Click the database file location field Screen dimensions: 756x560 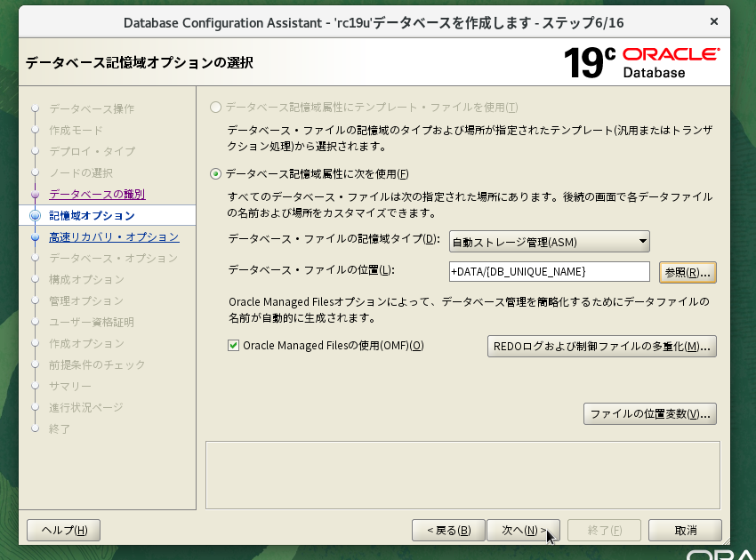point(549,272)
